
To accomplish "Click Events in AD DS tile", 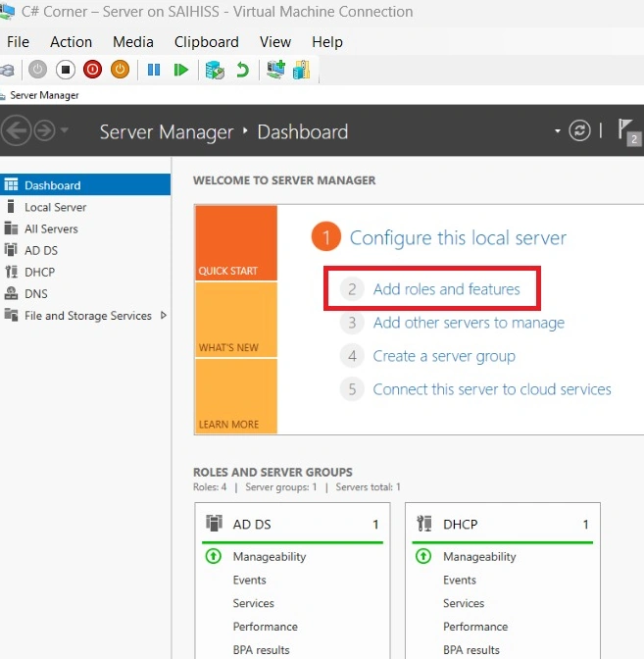I will [x=250, y=580].
